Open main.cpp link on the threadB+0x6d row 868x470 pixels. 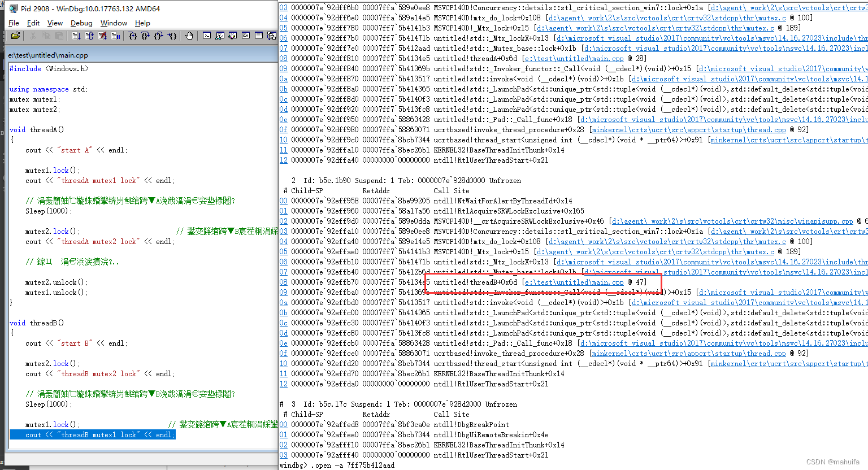[574, 282]
